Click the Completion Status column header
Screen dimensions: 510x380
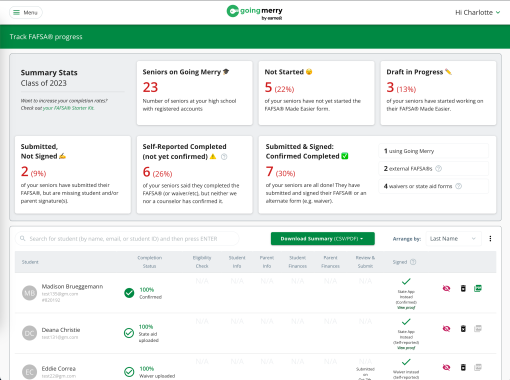pyautogui.click(x=150, y=262)
